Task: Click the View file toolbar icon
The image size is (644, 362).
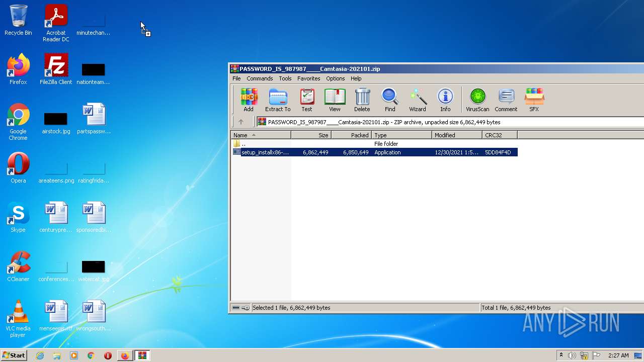Action: (x=335, y=100)
